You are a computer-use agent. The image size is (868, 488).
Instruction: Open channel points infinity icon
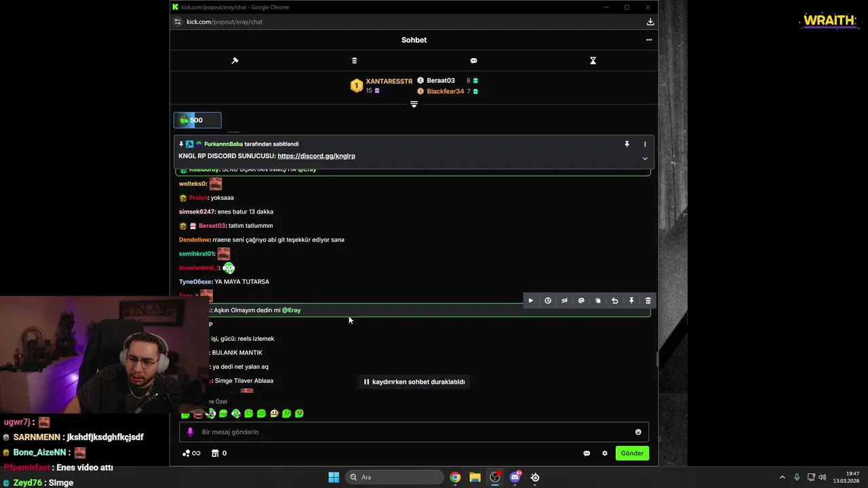tap(192, 453)
